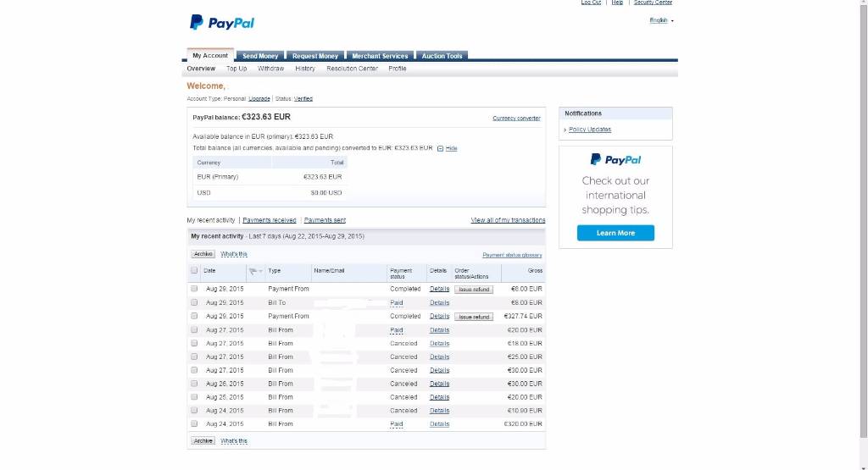Click the Verified status link
The image size is (868, 470).
(303, 99)
